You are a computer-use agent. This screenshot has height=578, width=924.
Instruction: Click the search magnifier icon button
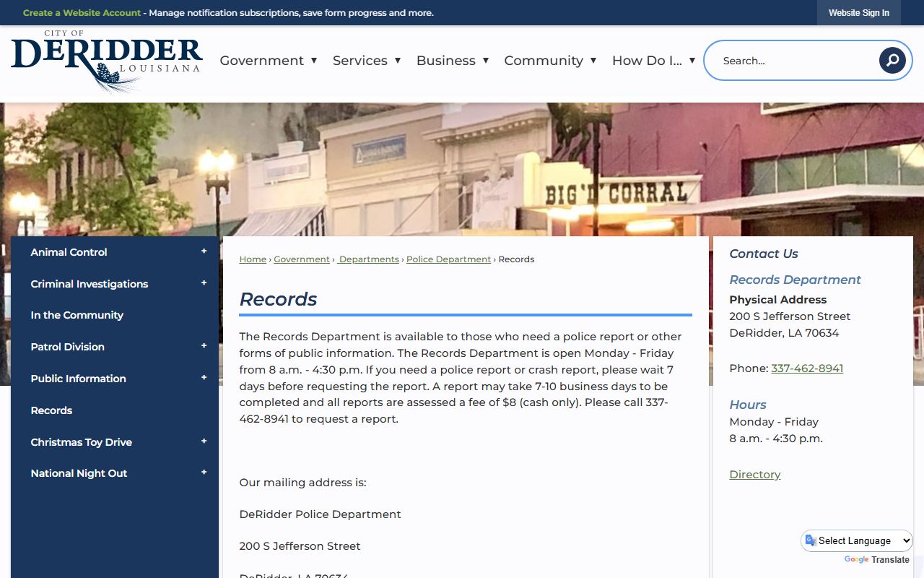892,60
